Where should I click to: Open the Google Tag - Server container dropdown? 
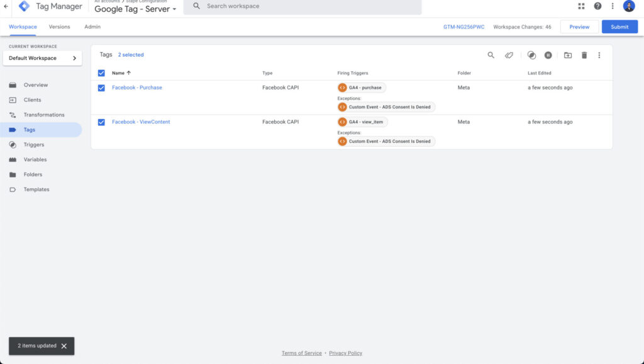(x=135, y=9)
